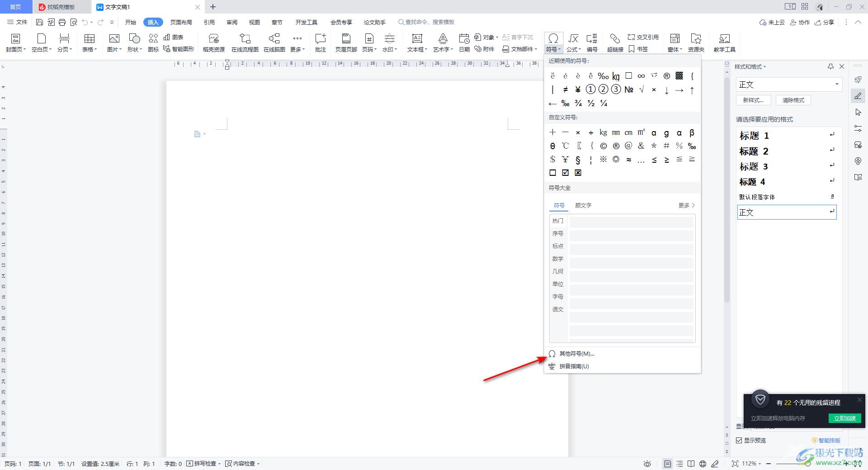Insert hyperlink (超链接)
Image resolution: width=868 pixels, height=470 pixels.
point(615,42)
